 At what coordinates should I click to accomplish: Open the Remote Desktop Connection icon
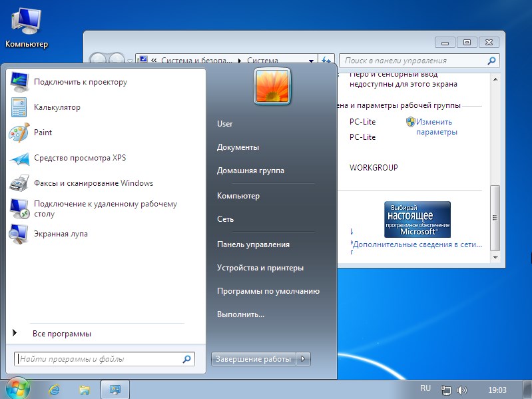[19, 208]
